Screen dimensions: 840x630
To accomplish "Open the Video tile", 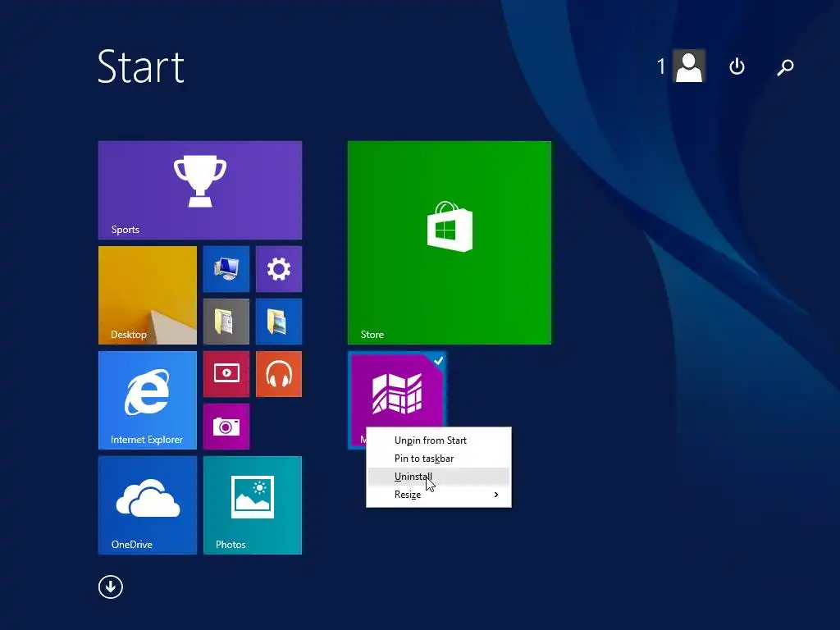I will [x=226, y=374].
